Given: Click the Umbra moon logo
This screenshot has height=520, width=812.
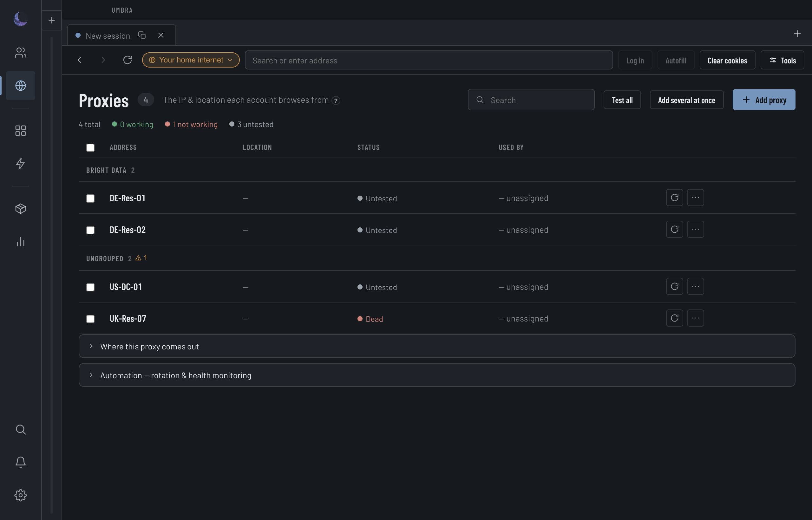Looking at the screenshot, I should click(x=20, y=19).
